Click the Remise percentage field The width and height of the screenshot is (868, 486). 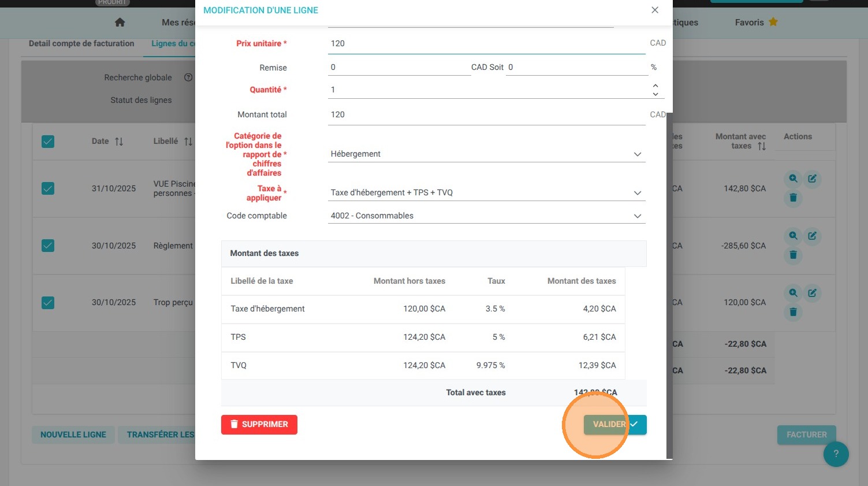[577, 67]
